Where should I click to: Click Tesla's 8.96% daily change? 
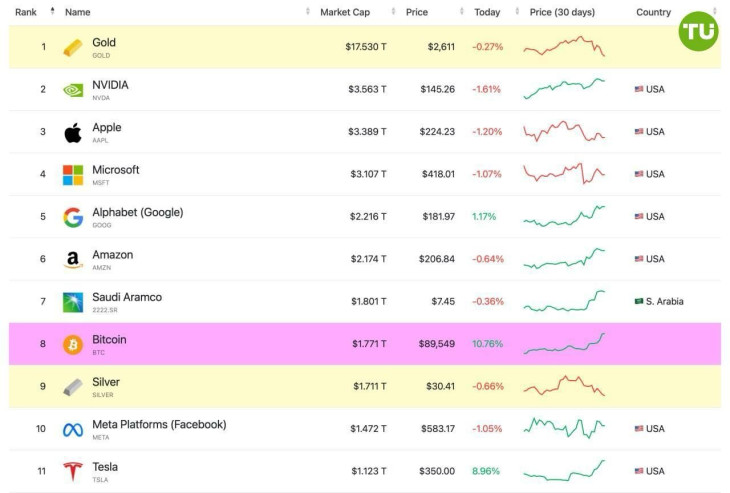tap(486, 471)
